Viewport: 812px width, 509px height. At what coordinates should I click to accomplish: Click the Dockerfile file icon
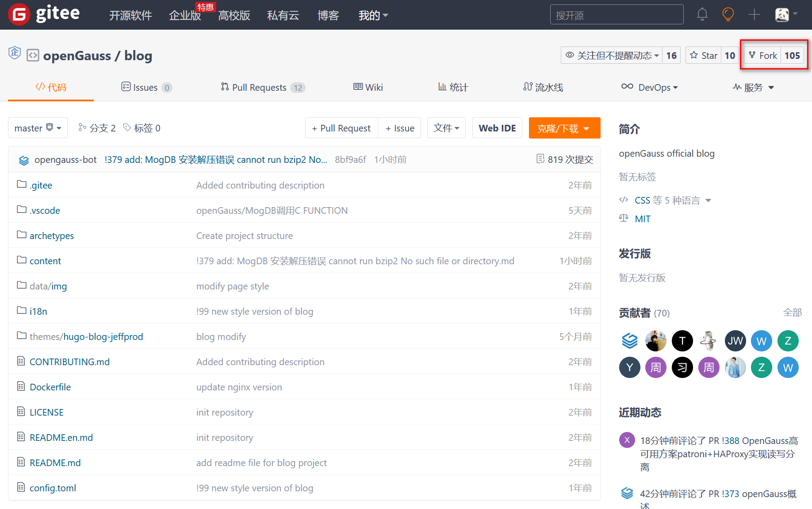[x=21, y=386]
